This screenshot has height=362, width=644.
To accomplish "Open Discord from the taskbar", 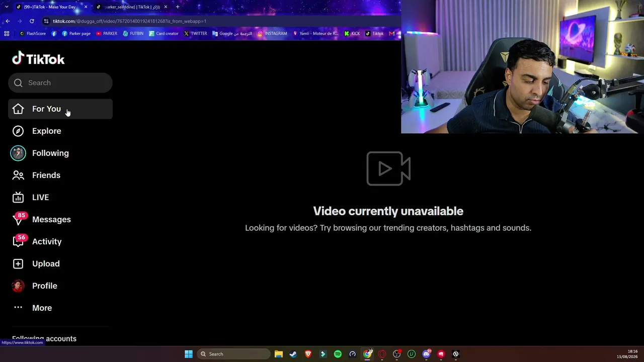I will click(x=427, y=354).
